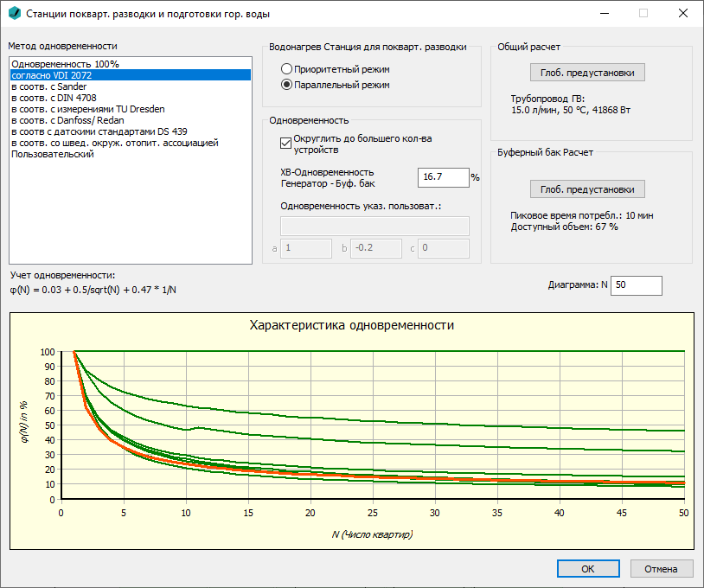Close the dialog window with X
This screenshot has width=704, height=588.
(x=683, y=14)
